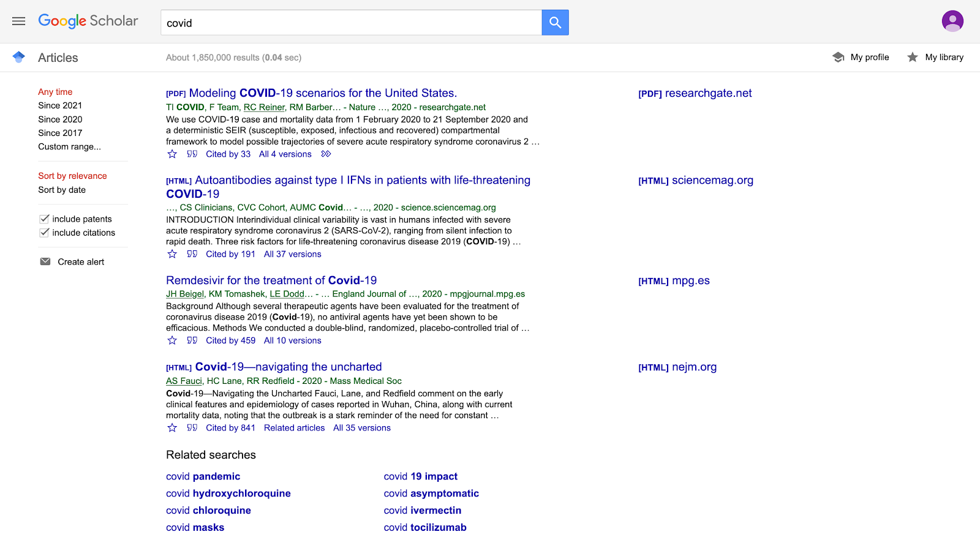Search related covid asymptomatic
Viewport: 980px width, 540px height.
(x=431, y=493)
